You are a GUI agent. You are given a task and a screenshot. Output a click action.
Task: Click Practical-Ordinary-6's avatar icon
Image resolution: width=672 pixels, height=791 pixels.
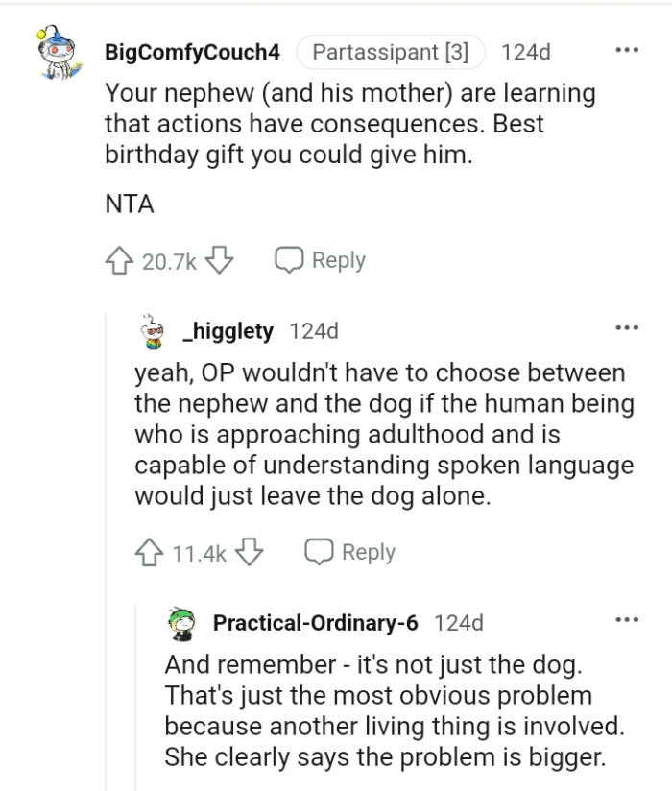(182, 622)
